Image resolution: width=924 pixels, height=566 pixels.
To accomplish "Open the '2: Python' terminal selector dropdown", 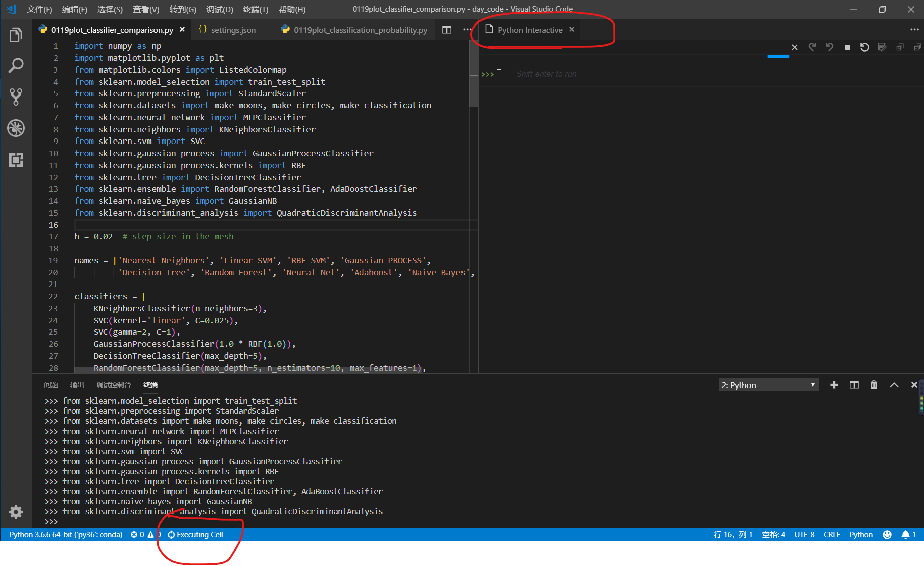I will tap(768, 385).
